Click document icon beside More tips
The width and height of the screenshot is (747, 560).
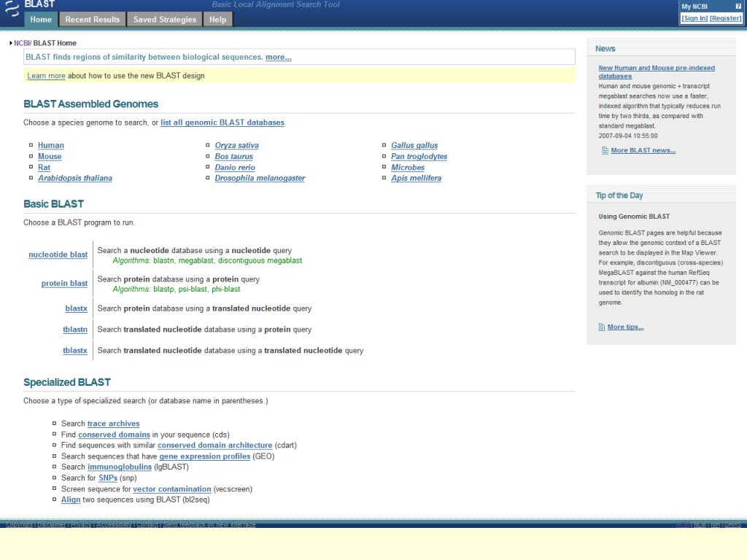602,327
